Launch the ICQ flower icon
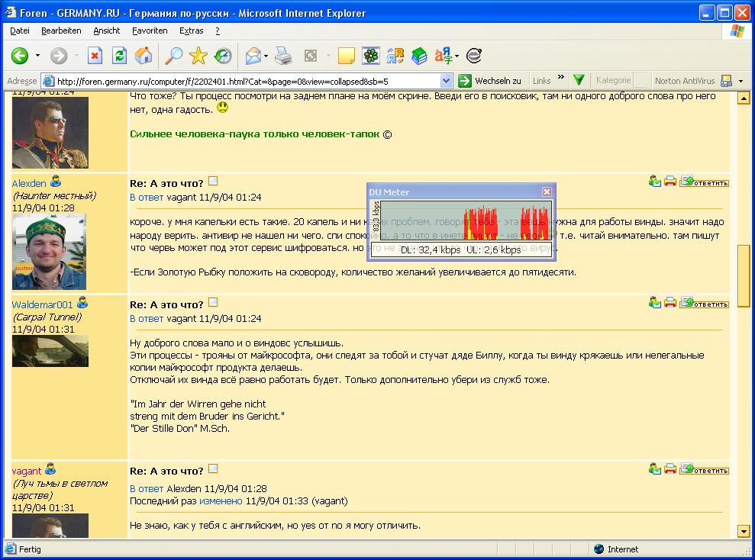Viewport: 755px width, 560px height. pyautogui.click(x=371, y=56)
